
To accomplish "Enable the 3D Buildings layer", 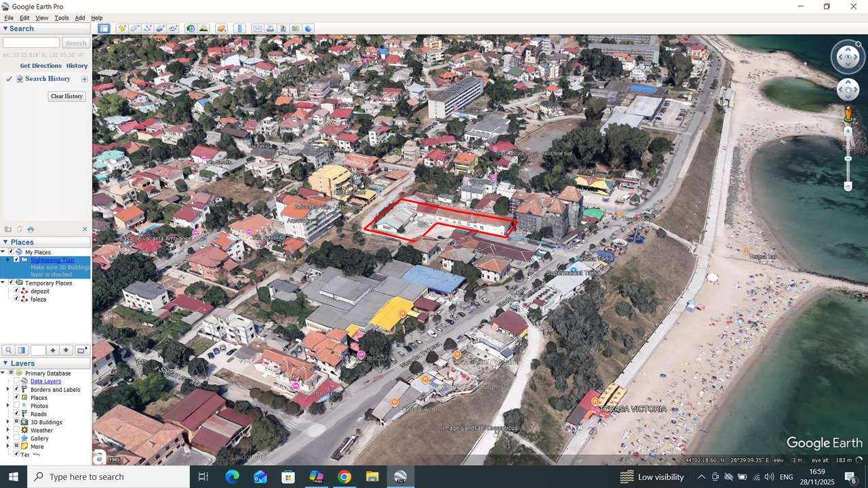I will coord(16,422).
